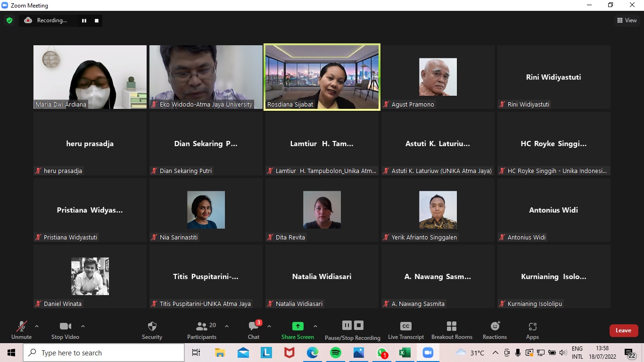Open the View layout menu
This screenshot has width=644, height=362.
[627, 20]
